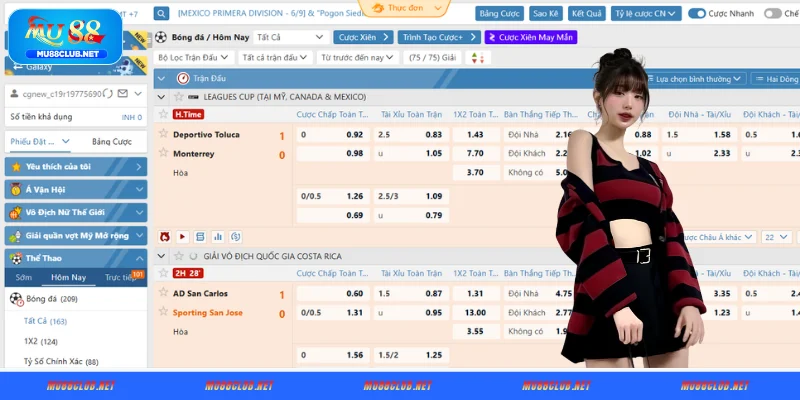Click the Bảng Cược top button
This screenshot has height=400, width=800.
(x=499, y=13)
